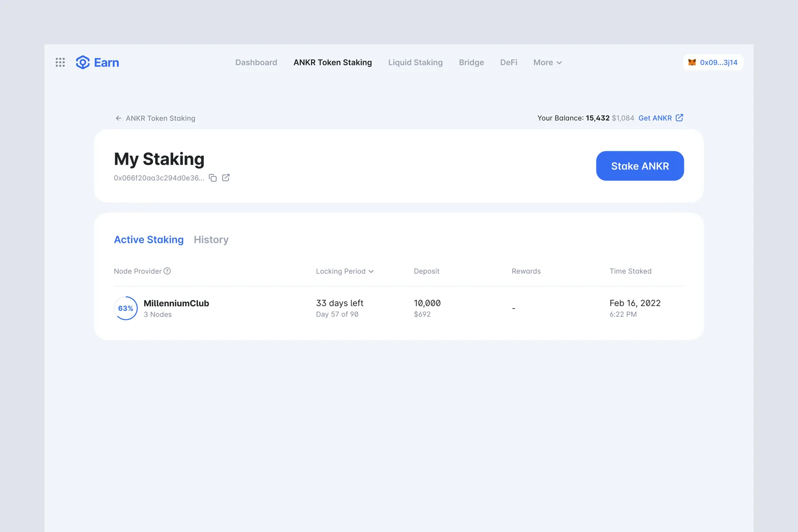Open the DeFi nav item
Image resolution: width=798 pixels, height=532 pixels.
(x=509, y=62)
